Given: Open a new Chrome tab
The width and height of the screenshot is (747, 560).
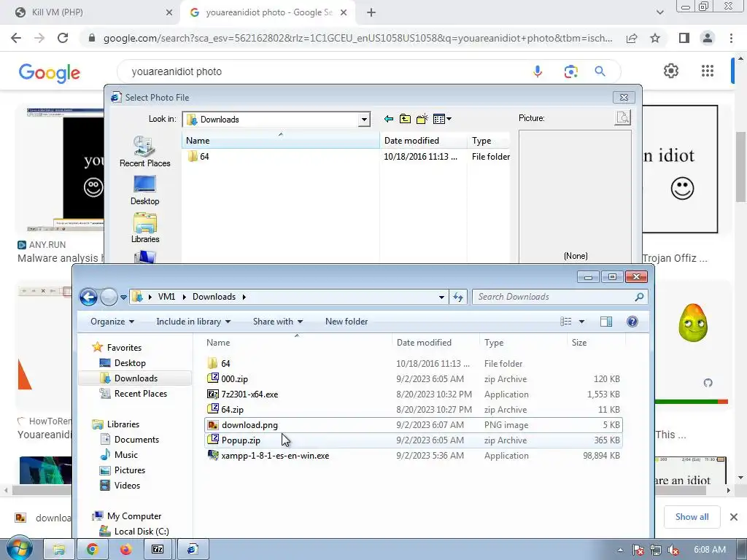Looking at the screenshot, I should tap(371, 12).
